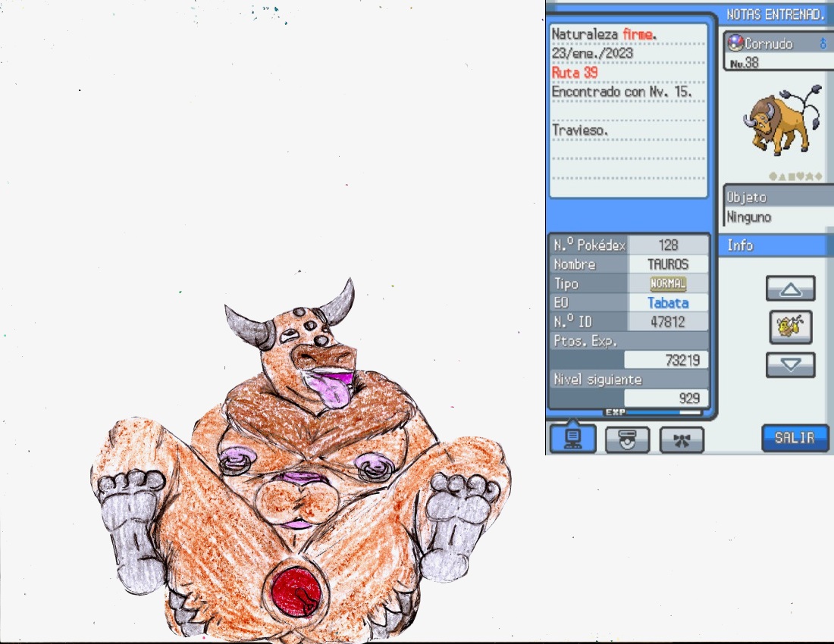Click the ID number 47812
The image size is (834, 644).
click(x=668, y=321)
